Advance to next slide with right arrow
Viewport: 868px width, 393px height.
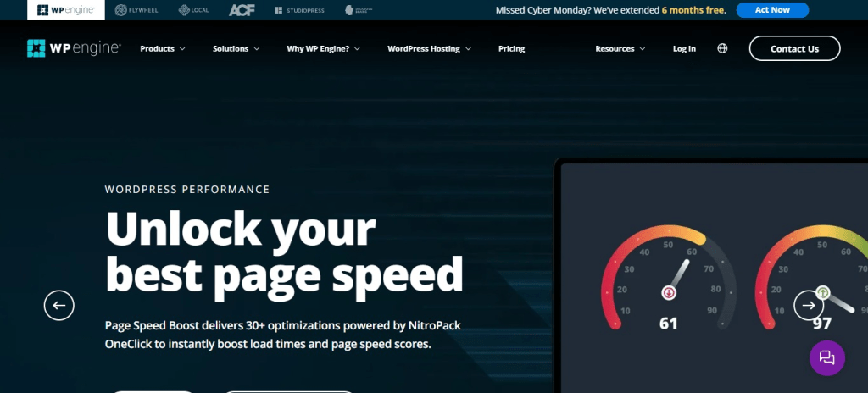809,305
